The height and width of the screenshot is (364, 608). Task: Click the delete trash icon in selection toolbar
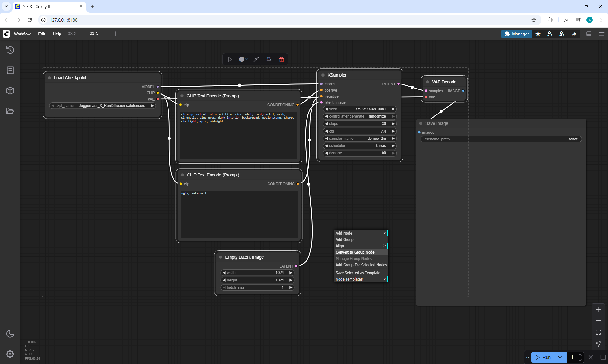tap(281, 59)
